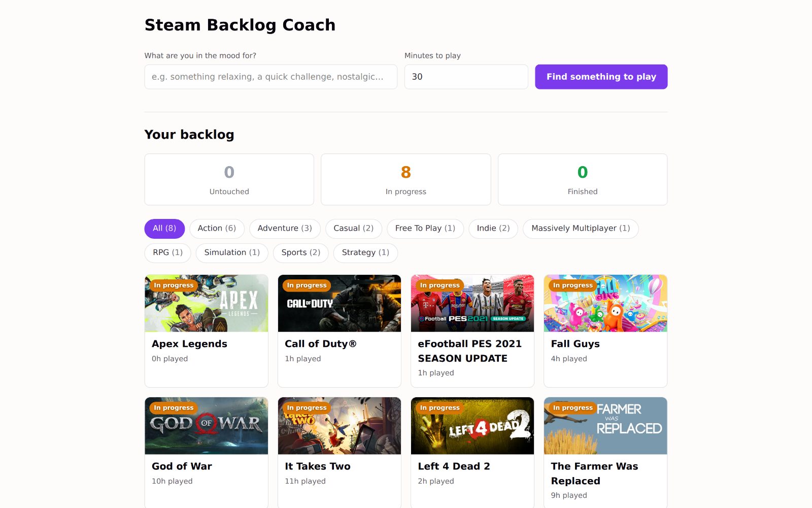Viewport: 812px width, 508px height.
Task: Filter by Massively Multiplayer genre
Action: [x=581, y=229]
